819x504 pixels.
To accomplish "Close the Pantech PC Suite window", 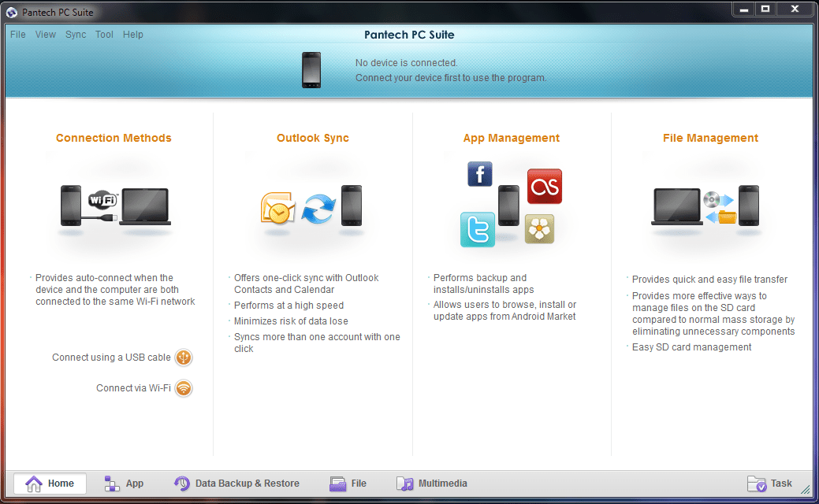I will pyautogui.click(x=795, y=9).
